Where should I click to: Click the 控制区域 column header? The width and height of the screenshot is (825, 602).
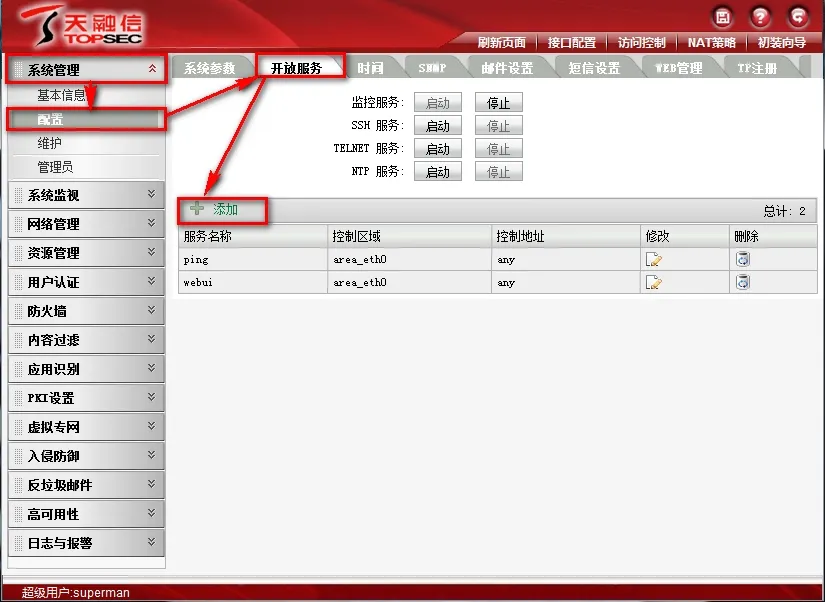point(409,236)
